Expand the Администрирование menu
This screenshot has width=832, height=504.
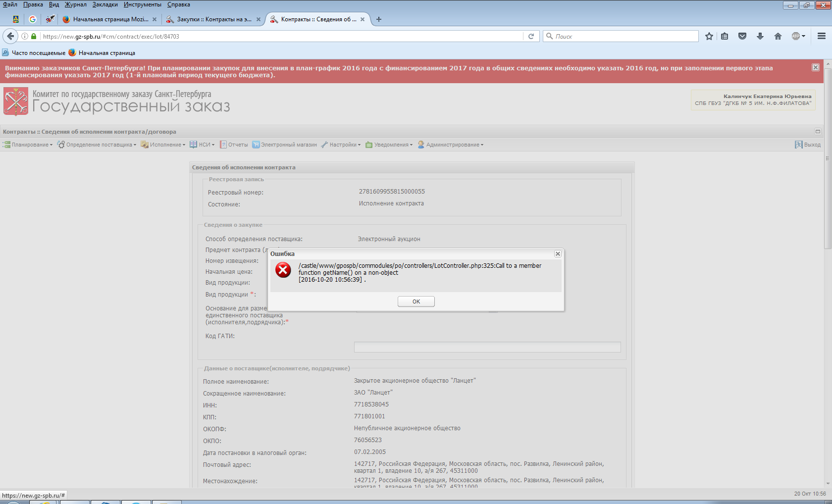pyautogui.click(x=451, y=145)
